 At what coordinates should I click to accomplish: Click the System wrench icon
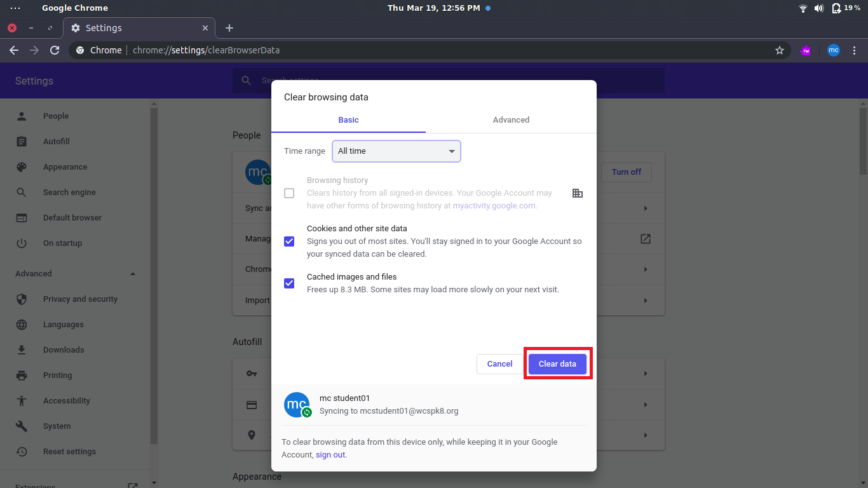(x=22, y=426)
